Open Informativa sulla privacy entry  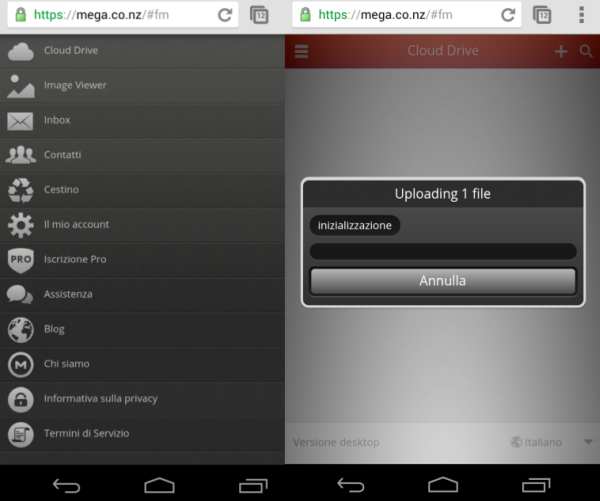click(x=142, y=400)
